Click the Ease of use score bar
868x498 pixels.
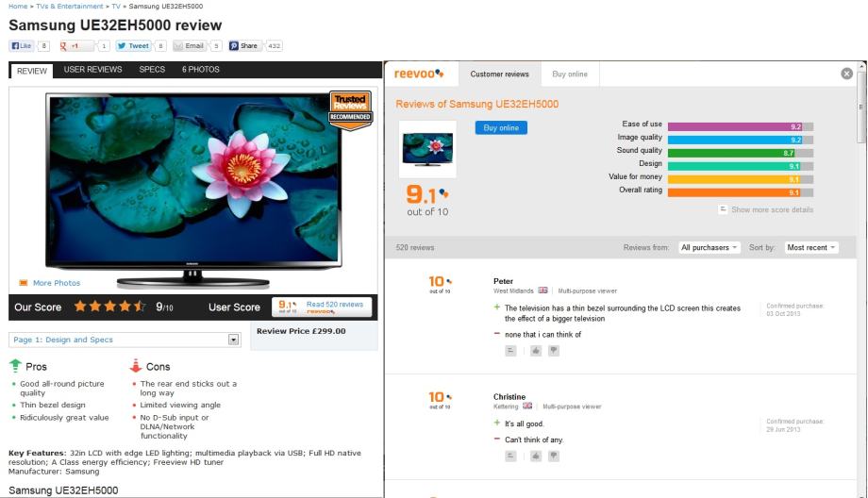point(740,126)
